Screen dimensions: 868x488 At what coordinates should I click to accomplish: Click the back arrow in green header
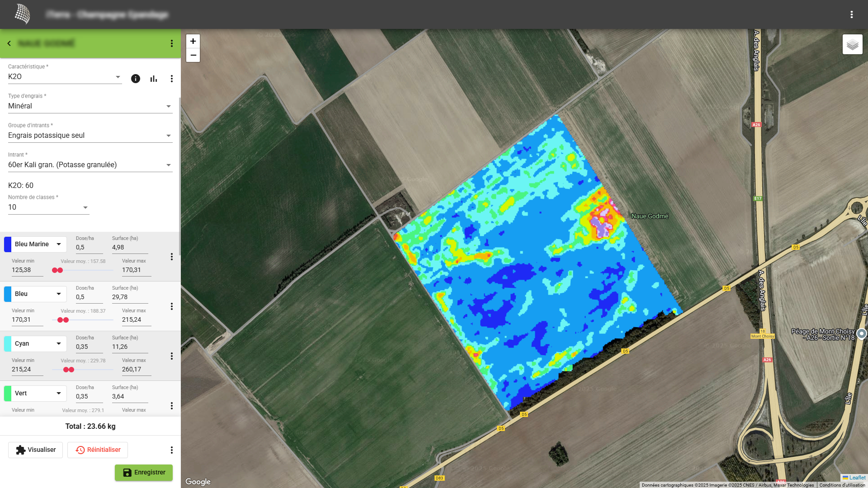click(9, 43)
